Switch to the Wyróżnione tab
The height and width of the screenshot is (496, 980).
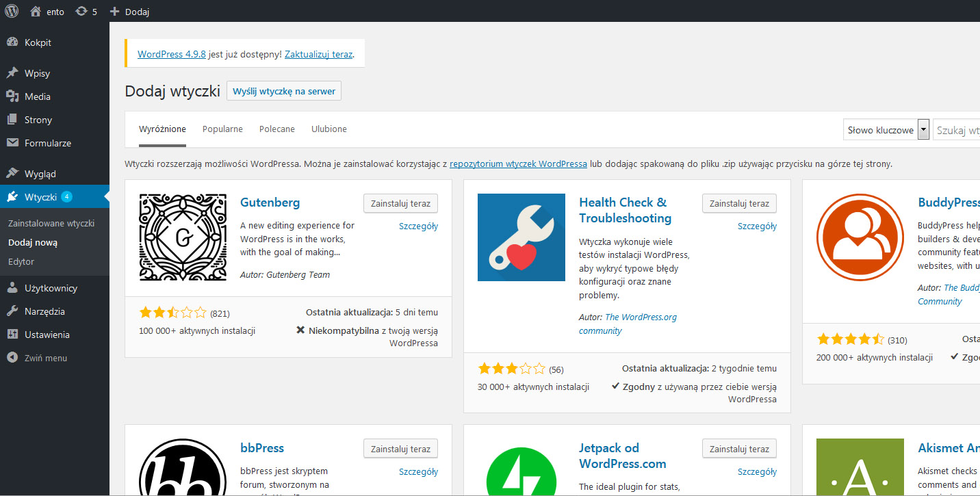(162, 129)
